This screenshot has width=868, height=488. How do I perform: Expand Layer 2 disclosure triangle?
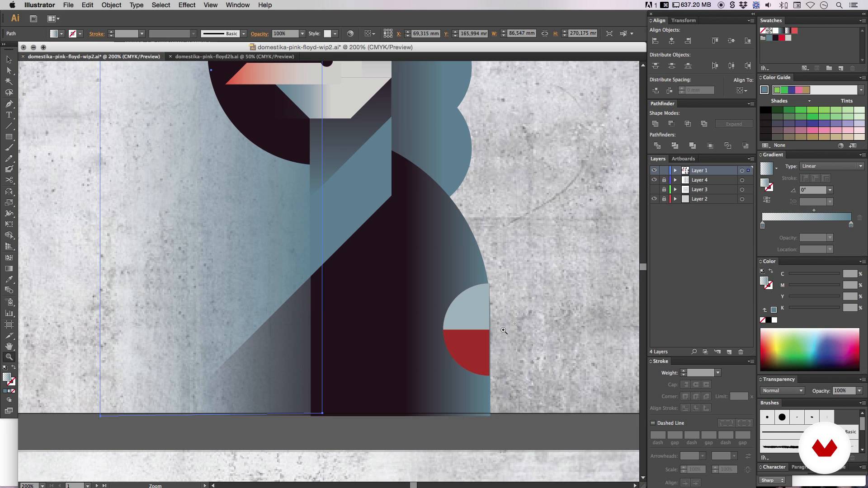point(675,199)
